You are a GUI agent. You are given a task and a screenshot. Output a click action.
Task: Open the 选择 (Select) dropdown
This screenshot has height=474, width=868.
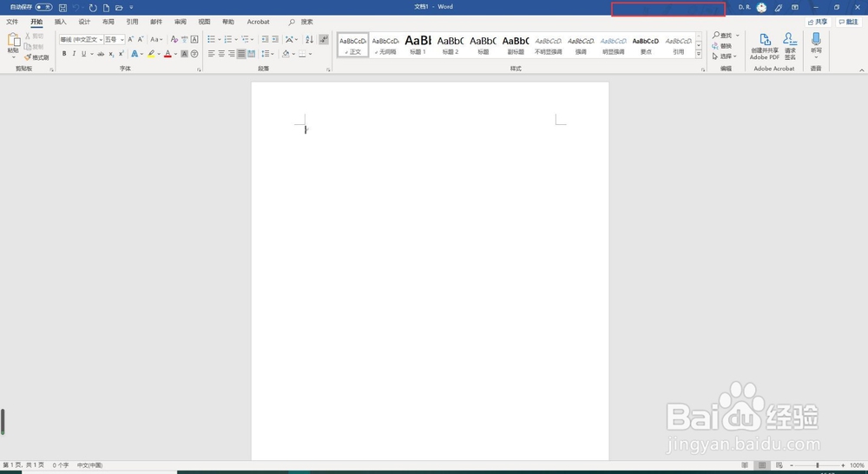725,56
